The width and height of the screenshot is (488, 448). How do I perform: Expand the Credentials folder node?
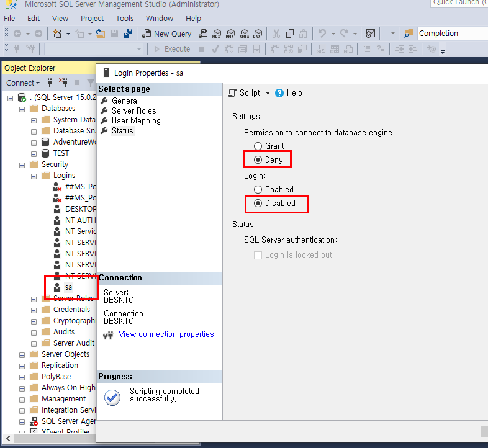[34, 310]
